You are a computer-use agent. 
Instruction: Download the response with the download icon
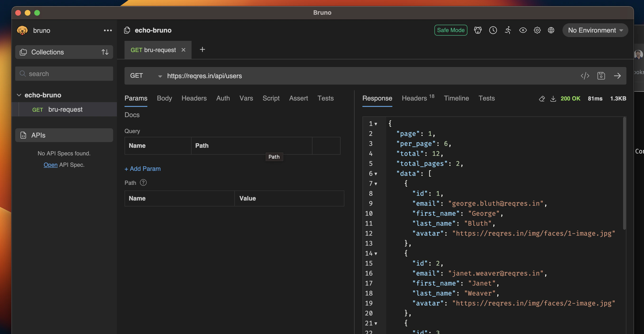(x=553, y=99)
